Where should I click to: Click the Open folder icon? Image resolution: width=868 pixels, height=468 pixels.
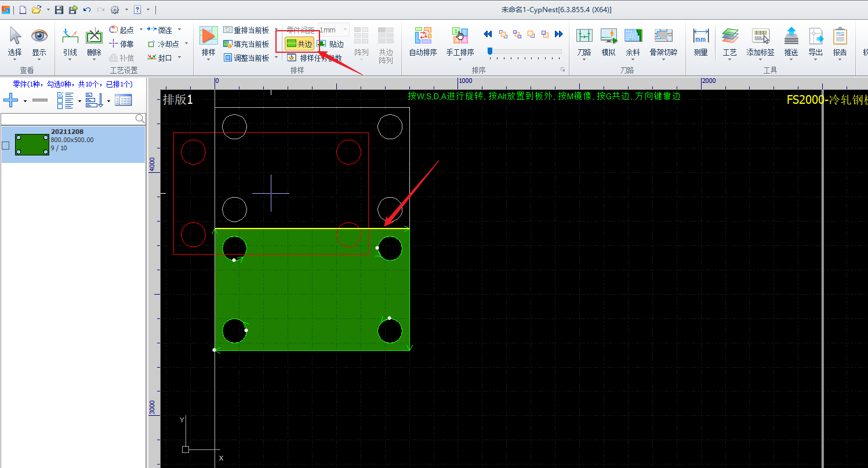point(36,10)
